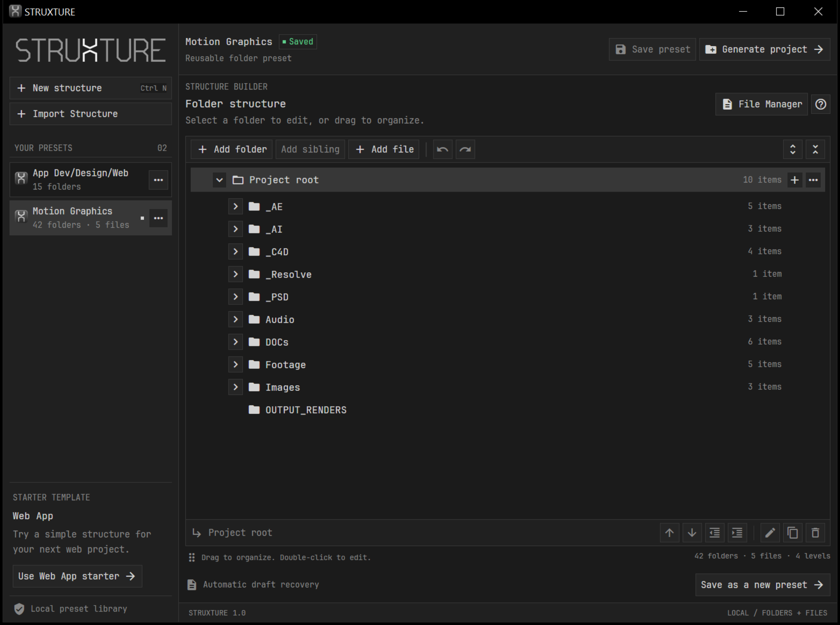Select the _Resolve folder name
Image resolution: width=840 pixels, height=625 pixels.
point(288,275)
